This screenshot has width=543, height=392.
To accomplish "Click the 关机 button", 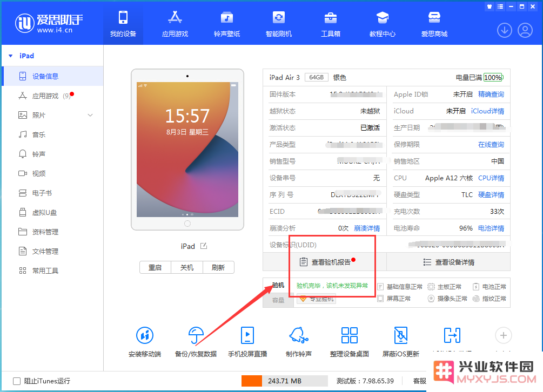I will [x=186, y=267].
